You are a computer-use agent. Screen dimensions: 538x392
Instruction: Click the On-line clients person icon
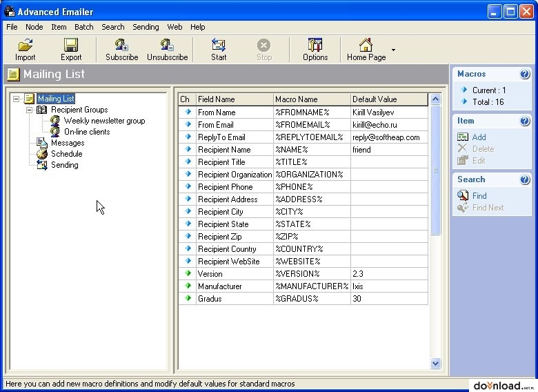[x=55, y=131]
